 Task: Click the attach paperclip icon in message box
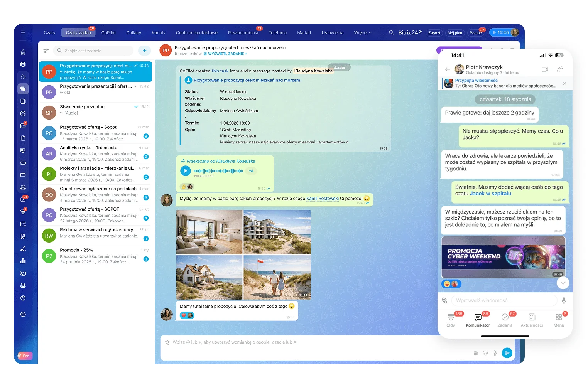pyautogui.click(x=167, y=342)
